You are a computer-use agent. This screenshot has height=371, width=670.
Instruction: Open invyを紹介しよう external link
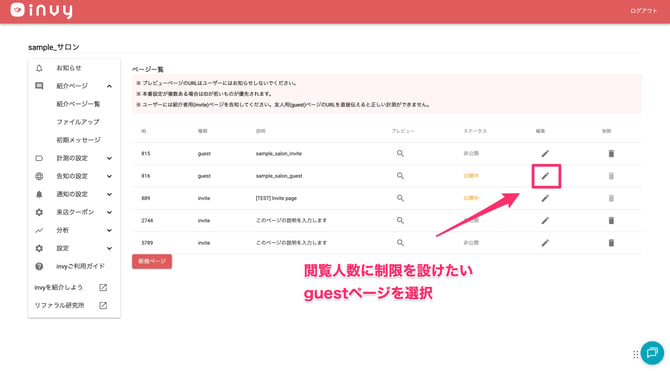pyautogui.click(x=59, y=287)
